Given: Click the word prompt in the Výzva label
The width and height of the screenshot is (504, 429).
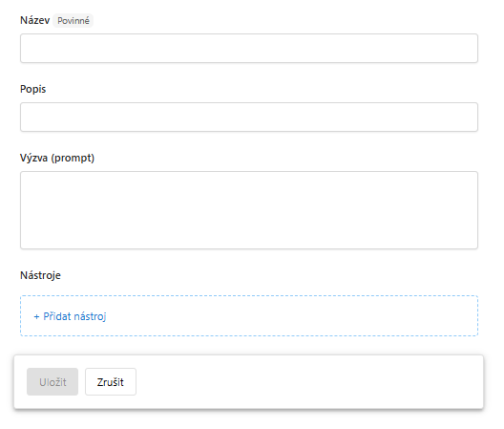Looking at the screenshot, I should (x=73, y=158).
